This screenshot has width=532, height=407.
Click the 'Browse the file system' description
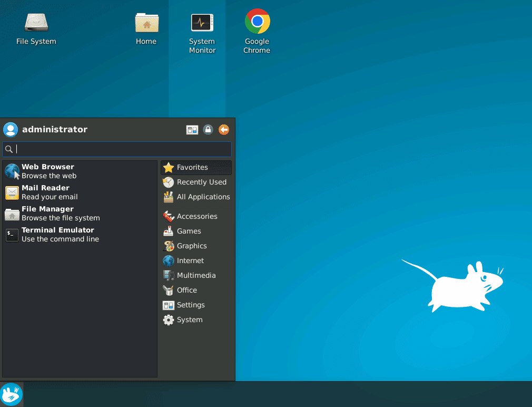click(x=61, y=218)
